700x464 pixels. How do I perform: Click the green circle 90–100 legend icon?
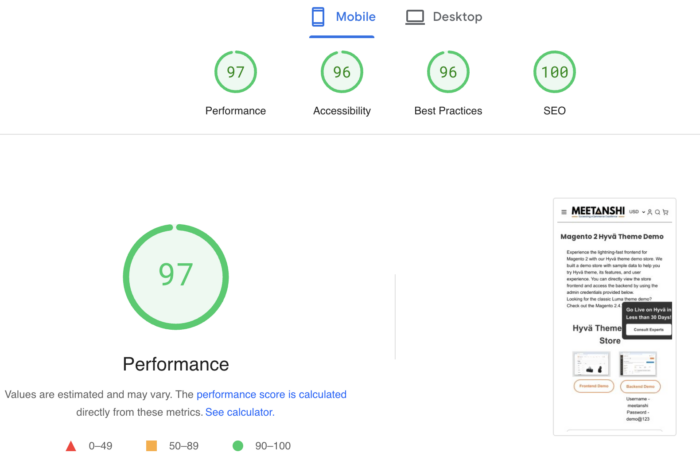238,446
